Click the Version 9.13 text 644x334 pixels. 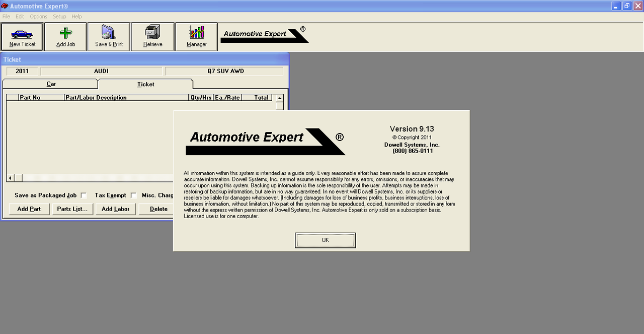[x=412, y=129]
